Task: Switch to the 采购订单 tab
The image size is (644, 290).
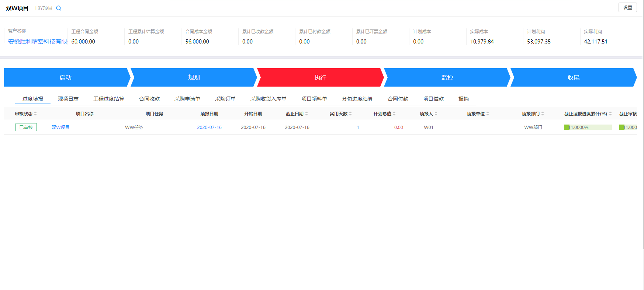Action: 225,99
